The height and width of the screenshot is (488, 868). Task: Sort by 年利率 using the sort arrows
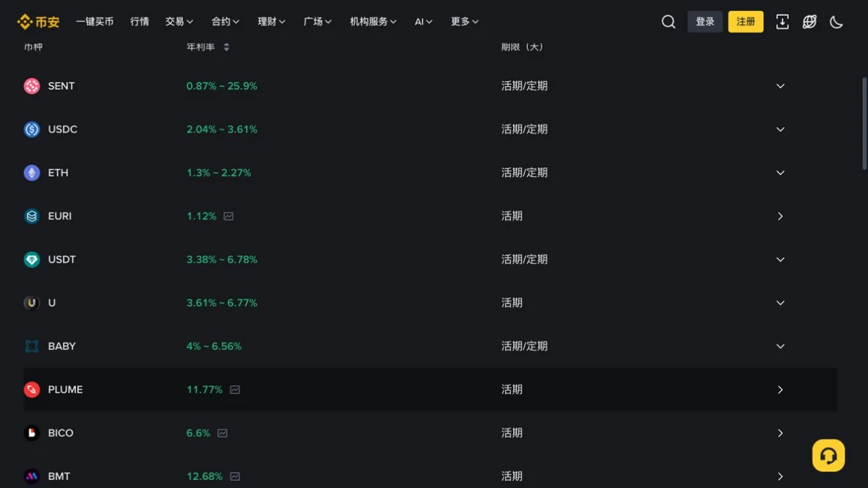pyautogui.click(x=226, y=47)
